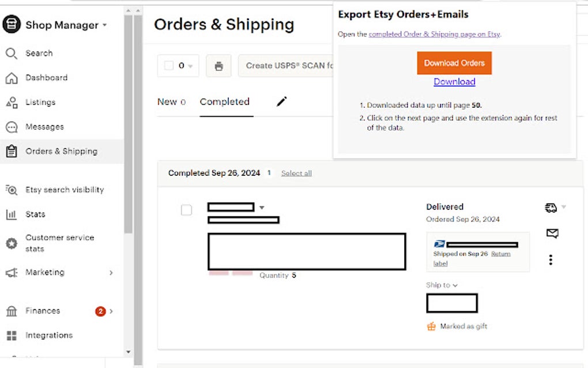
Task: Click the printer icon in the orders toolbar
Action: [218, 65]
